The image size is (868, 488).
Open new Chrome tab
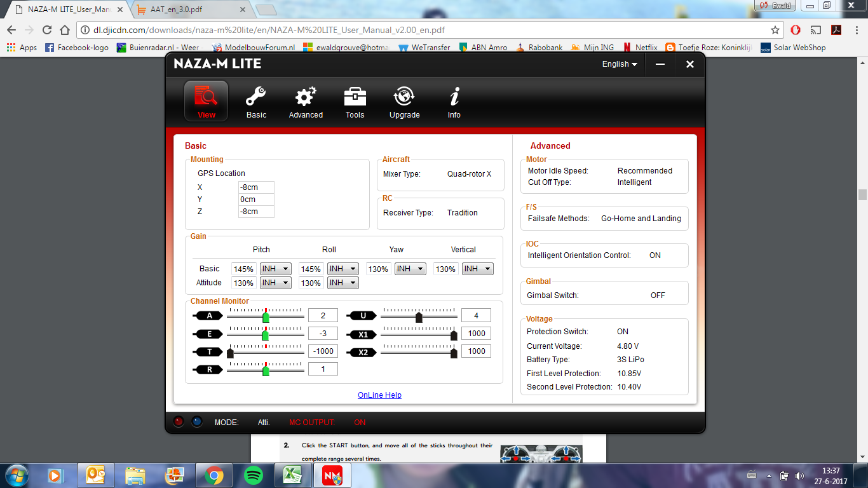[x=267, y=10]
